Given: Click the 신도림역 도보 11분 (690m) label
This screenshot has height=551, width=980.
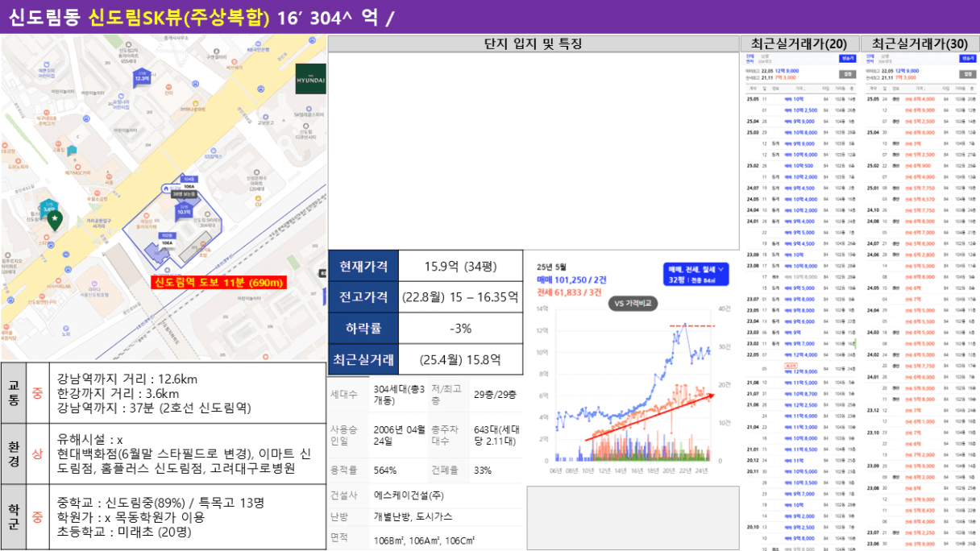Looking at the screenshot, I should coord(218,283).
